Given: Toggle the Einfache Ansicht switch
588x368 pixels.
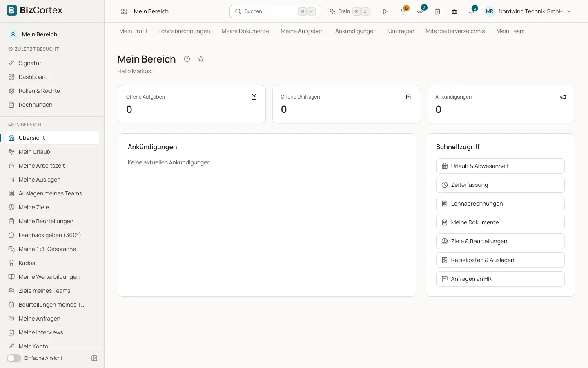Looking at the screenshot, I should click(x=14, y=358).
